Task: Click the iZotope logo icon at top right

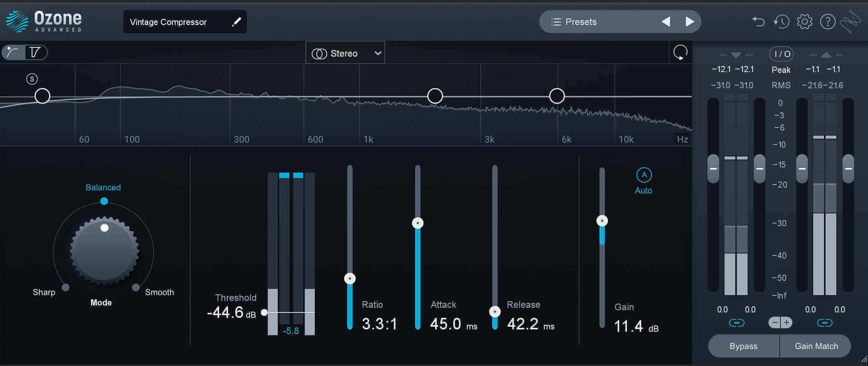Action: (x=850, y=21)
